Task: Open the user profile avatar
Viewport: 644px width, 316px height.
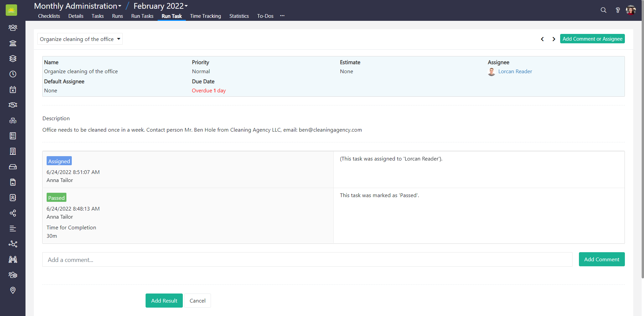Action: point(631,10)
